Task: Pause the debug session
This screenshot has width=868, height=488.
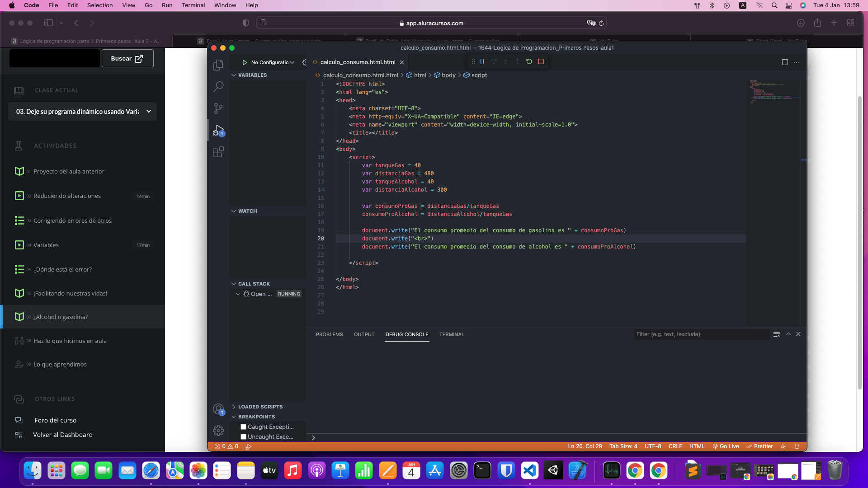Action: pos(482,61)
